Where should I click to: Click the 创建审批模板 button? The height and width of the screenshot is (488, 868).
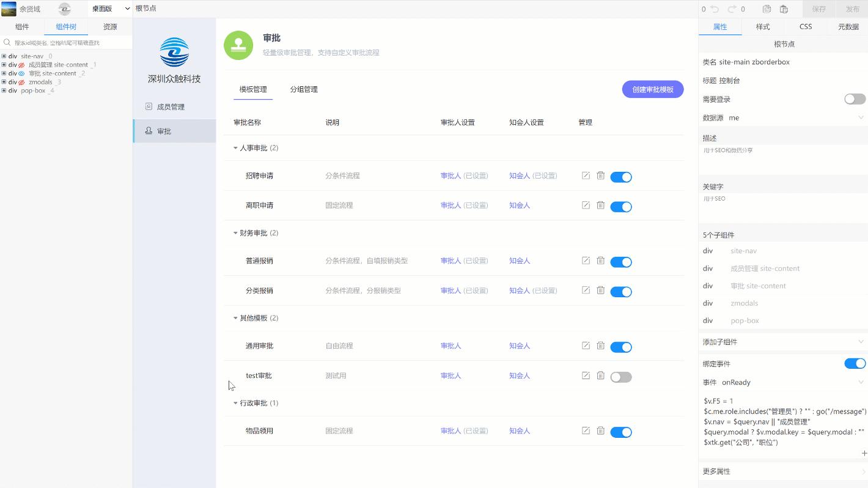[653, 89]
